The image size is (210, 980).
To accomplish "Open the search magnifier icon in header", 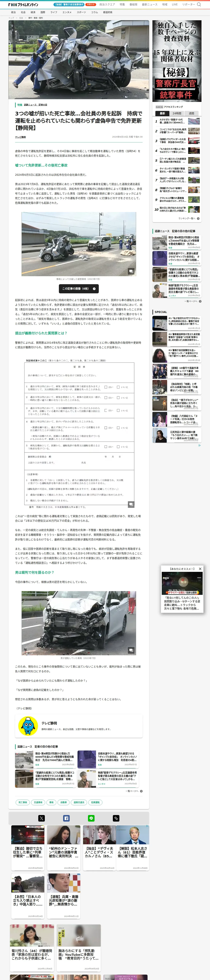I will click(199, 5).
